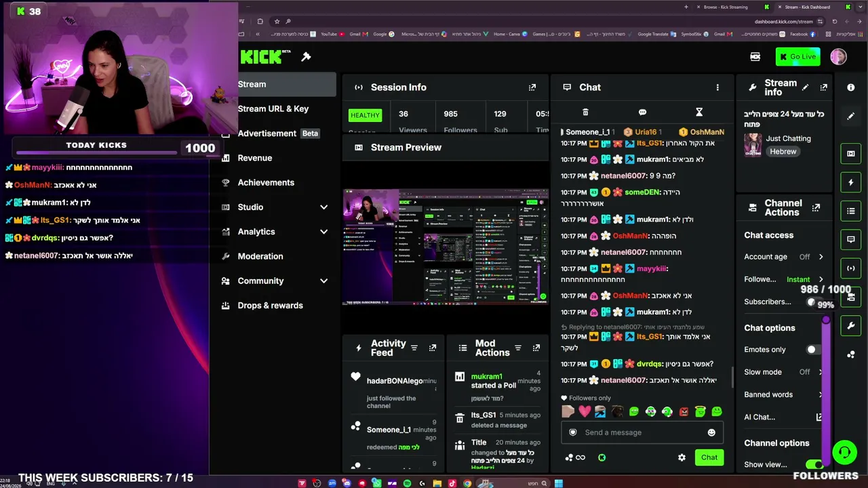This screenshot has height=488, width=868.
Task: Click the pencil icon in right sidebar
Action: pyautogui.click(x=851, y=116)
